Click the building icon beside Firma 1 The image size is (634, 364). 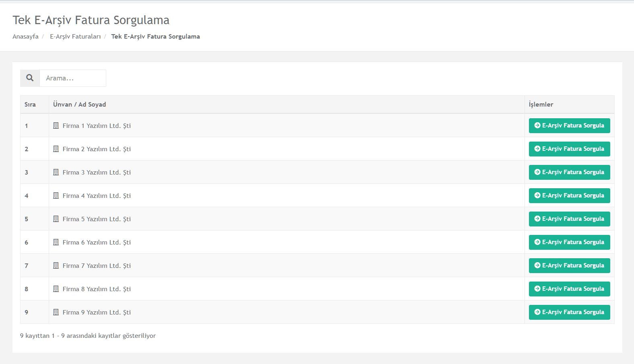pyautogui.click(x=56, y=125)
